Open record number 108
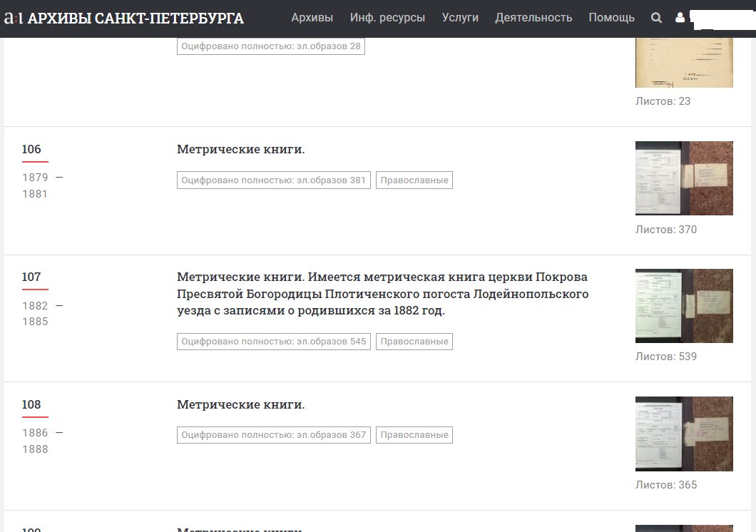The width and height of the screenshot is (756, 532). click(31, 405)
